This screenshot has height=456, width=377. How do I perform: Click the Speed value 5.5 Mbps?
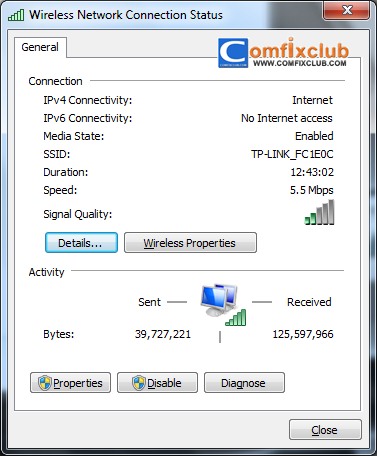[311, 190]
